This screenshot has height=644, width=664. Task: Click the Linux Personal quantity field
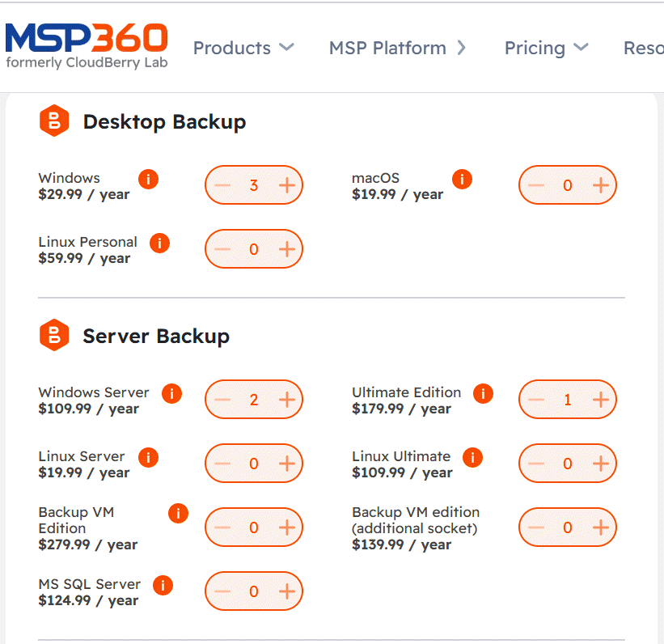coord(254,249)
